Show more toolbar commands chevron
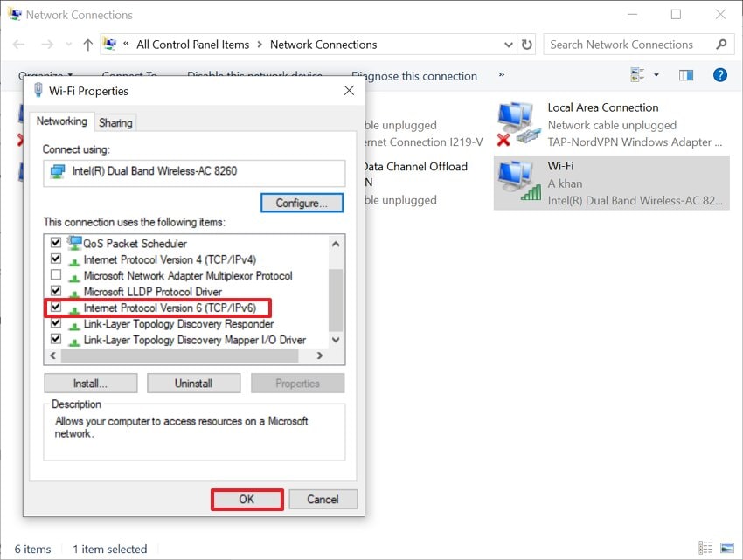Screen dimensions: 743x560 tap(502, 75)
